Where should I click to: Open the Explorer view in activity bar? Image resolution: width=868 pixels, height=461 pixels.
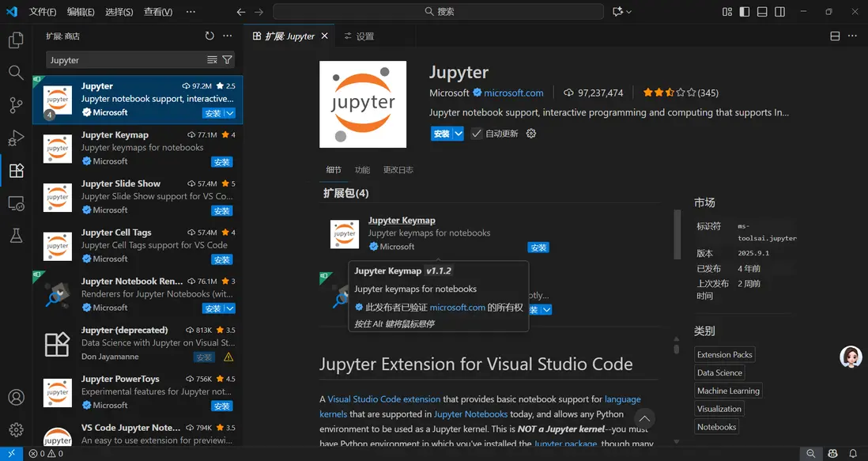[16, 40]
